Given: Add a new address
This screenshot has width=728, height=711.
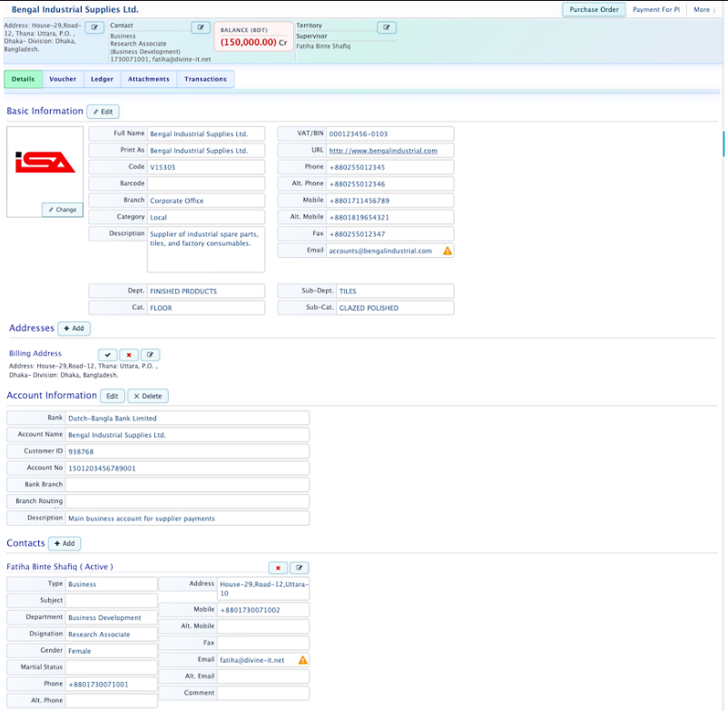Looking at the screenshot, I should click(x=74, y=329).
